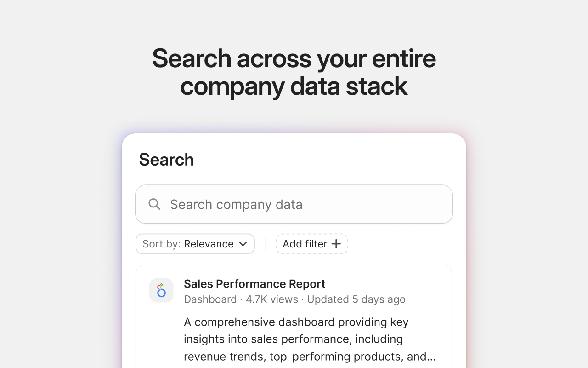Screen dimensions: 588x368
Task: Click the plus icon beside Add filter
Action: click(336, 244)
